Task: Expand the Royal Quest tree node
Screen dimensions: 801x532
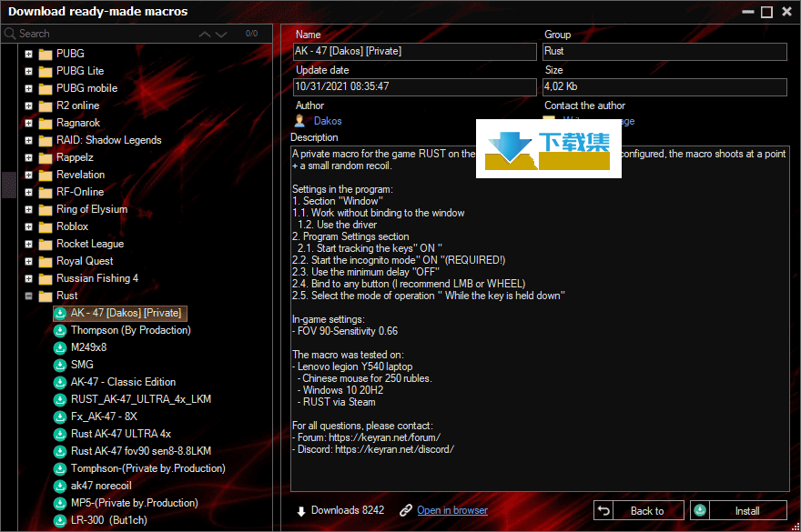Action: [28, 261]
